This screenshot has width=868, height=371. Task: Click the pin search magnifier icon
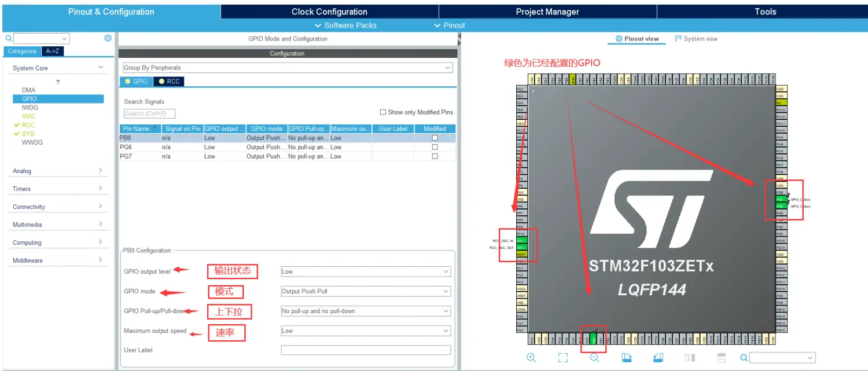click(x=744, y=358)
